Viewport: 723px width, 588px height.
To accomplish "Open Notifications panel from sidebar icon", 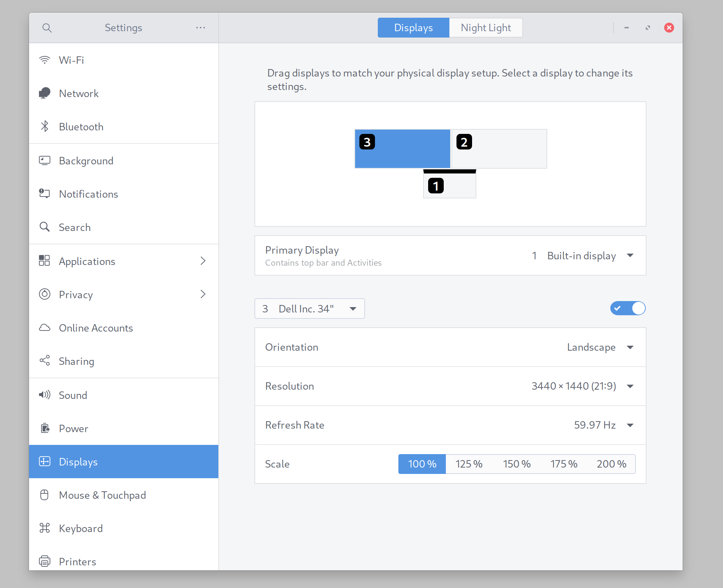I will click(x=45, y=194).
